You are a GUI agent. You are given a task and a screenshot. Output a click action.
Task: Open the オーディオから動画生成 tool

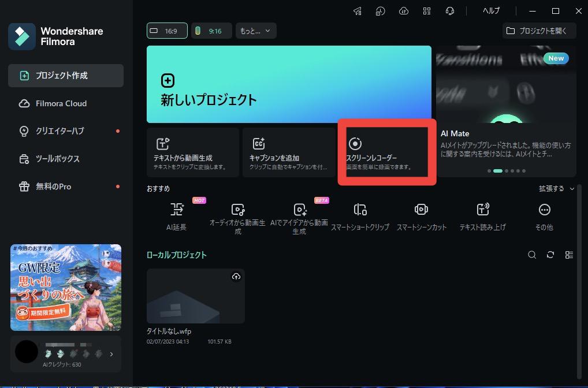[238, 218]
